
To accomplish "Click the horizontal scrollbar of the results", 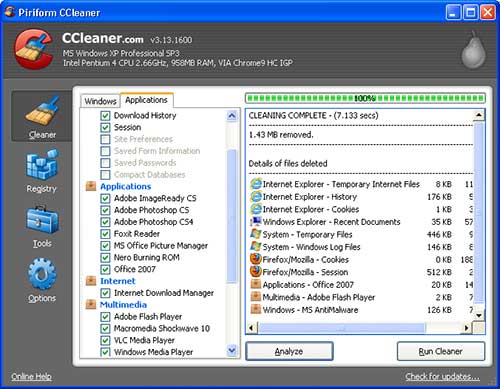I will [359, 328].
